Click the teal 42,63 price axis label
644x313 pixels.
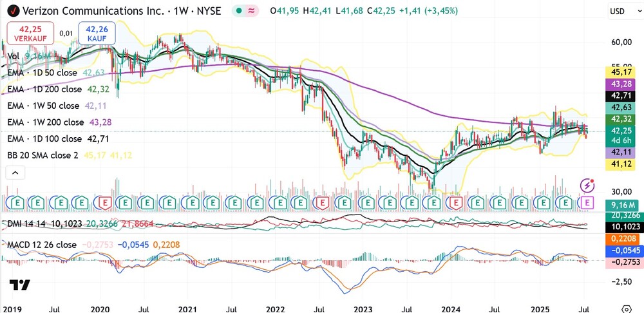click(x=621, y=108)
